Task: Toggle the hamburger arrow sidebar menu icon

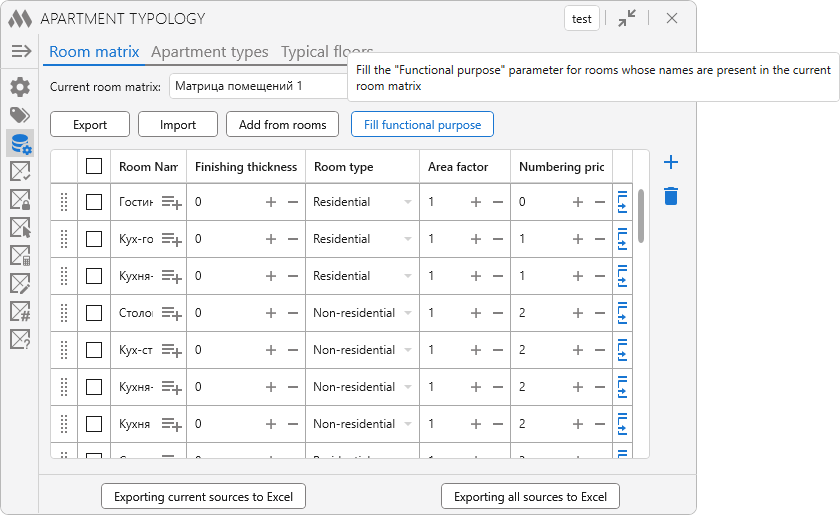Action: (20, 51)
